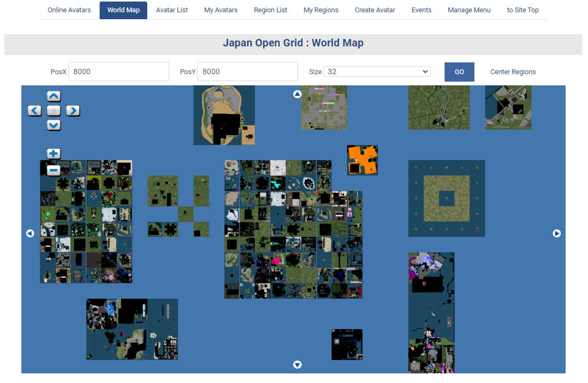Open the Region List tab

(x=270, y=10)
